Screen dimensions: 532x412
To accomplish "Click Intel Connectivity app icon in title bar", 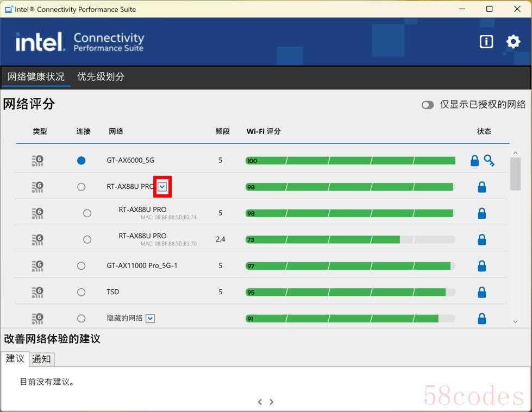I will pyautogui.click(x=9, y=9).
